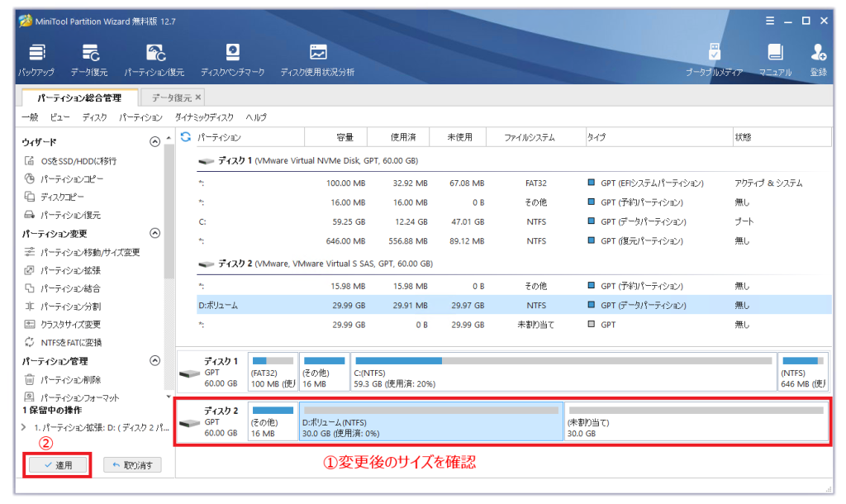Apply pending changes with 適用 button

click(58, 465)
